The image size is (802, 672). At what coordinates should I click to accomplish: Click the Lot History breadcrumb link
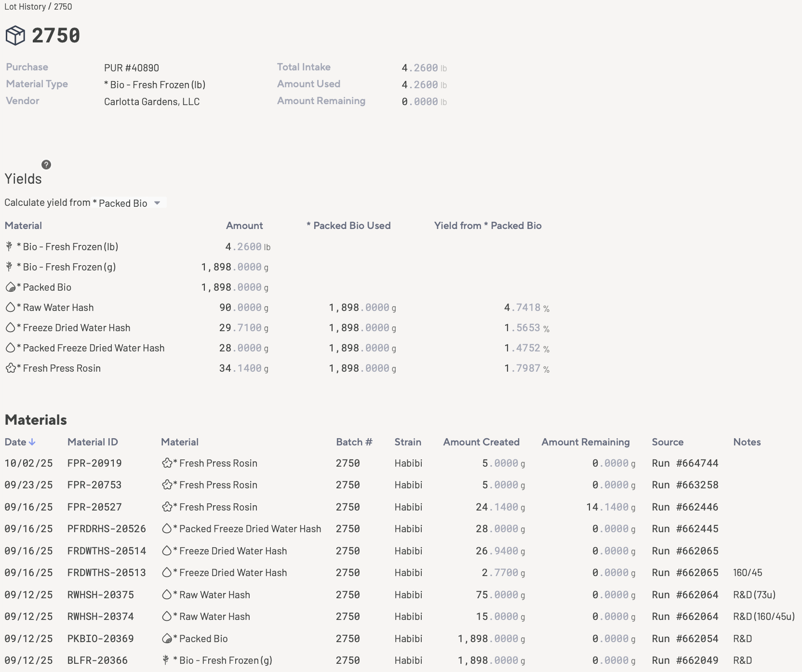[x=25, y=7]
